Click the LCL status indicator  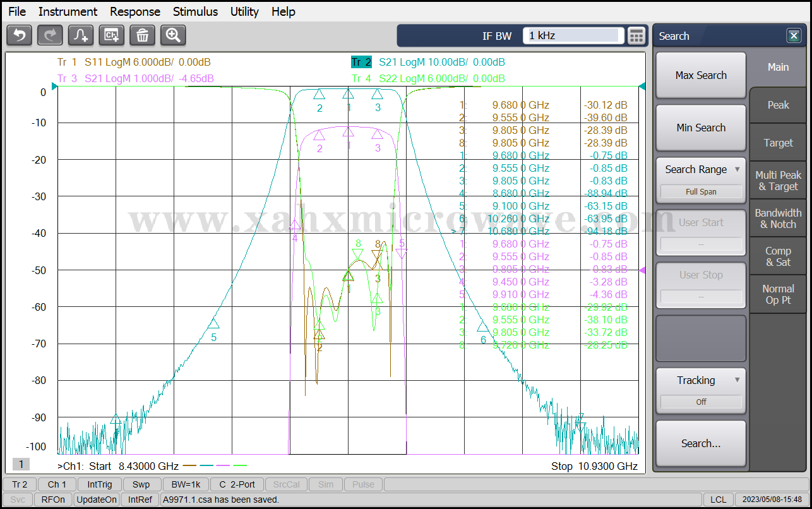718,500
